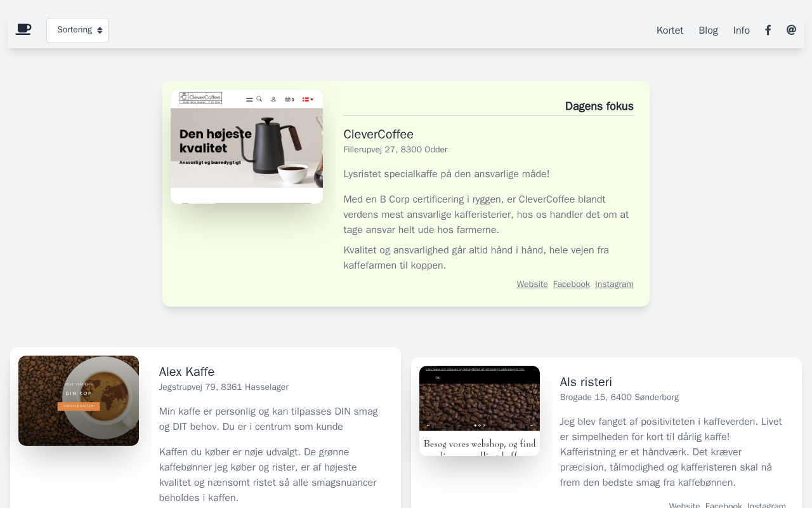Click the address Brogade 15, 6400 Sønderborg
The image size is (812, 508).
point(619,398)
